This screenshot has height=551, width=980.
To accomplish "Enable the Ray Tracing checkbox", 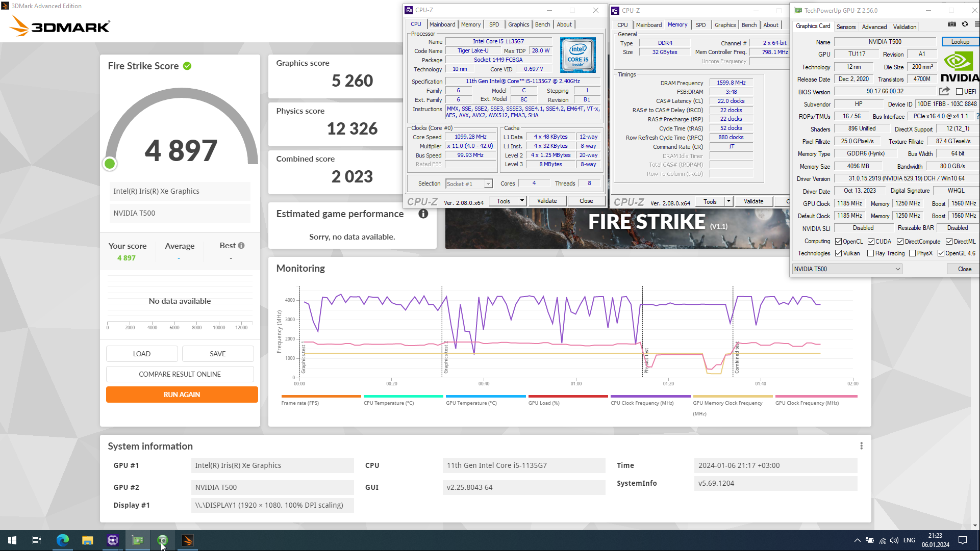I will (871, 253).
